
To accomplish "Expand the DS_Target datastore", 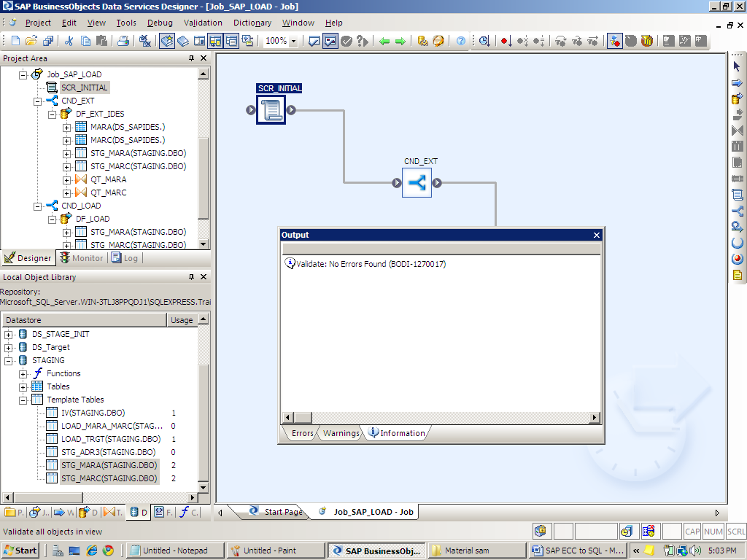I will [x=8, y=348].
